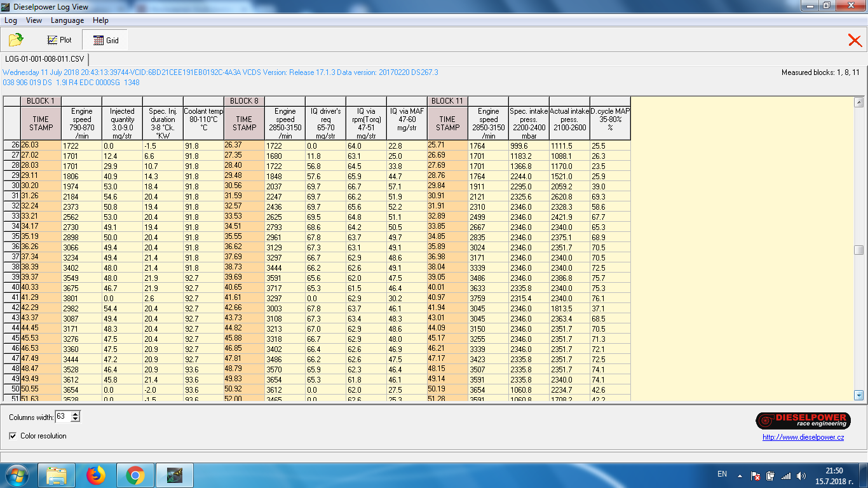Open the Log menu
Screen dimensions: 868x488
[11, 20]
